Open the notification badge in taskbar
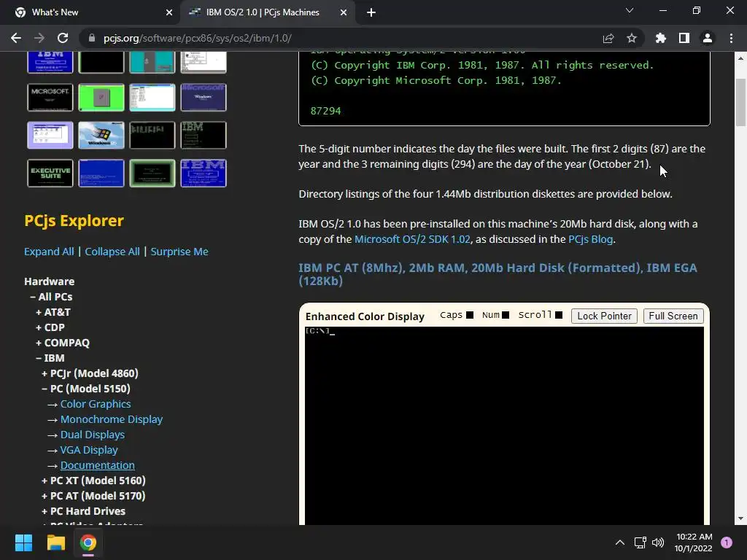The height and width of the screenshot is (560, 747). (x=727, y=542)
